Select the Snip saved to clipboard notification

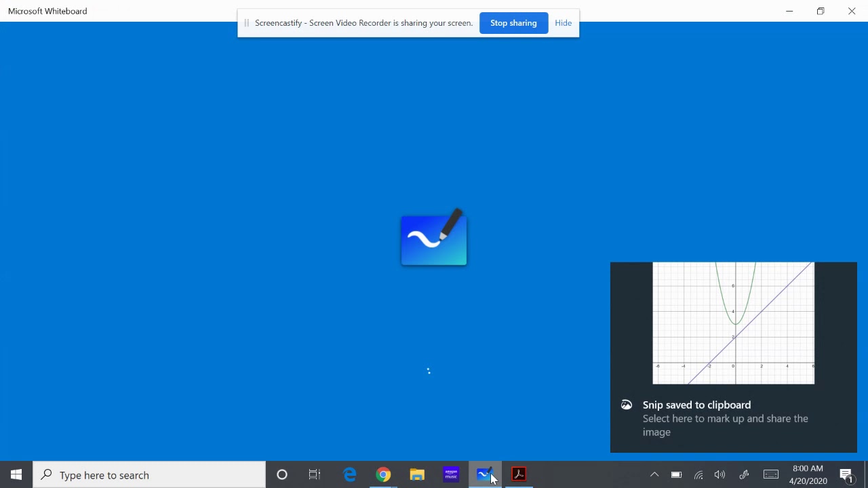(734, 357)
